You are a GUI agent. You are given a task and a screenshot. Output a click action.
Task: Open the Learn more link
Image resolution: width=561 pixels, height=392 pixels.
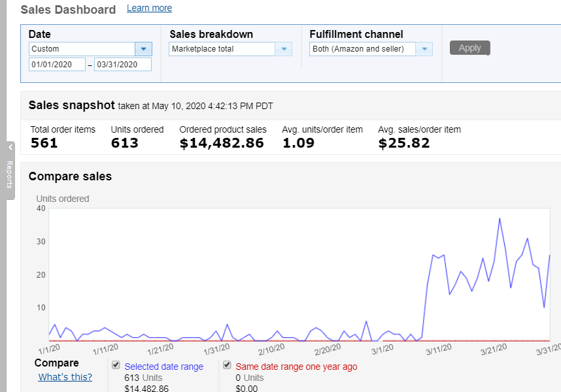tap(149, 8)
